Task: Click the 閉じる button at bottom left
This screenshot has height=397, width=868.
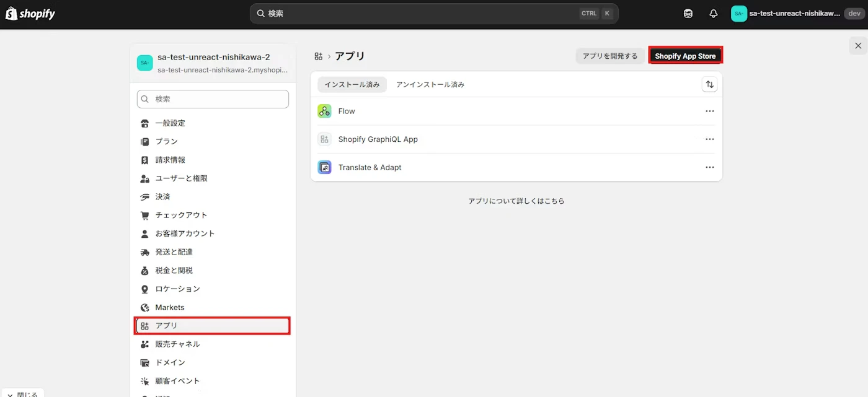Action: pyautogui.click(x=23, y=393)
